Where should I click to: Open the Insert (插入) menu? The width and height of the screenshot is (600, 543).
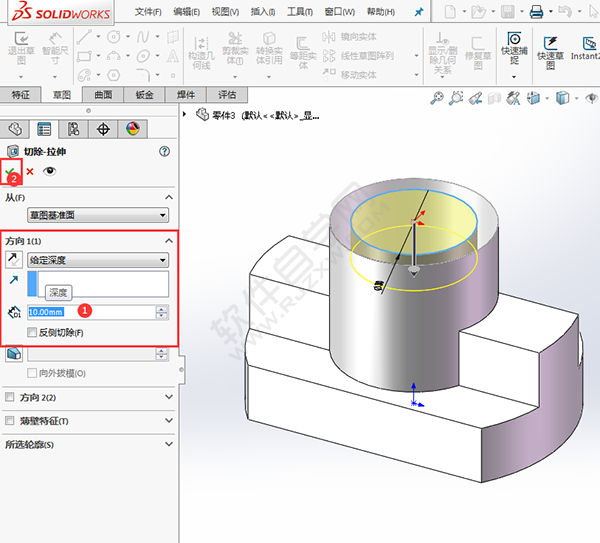(x=263, y=12)
